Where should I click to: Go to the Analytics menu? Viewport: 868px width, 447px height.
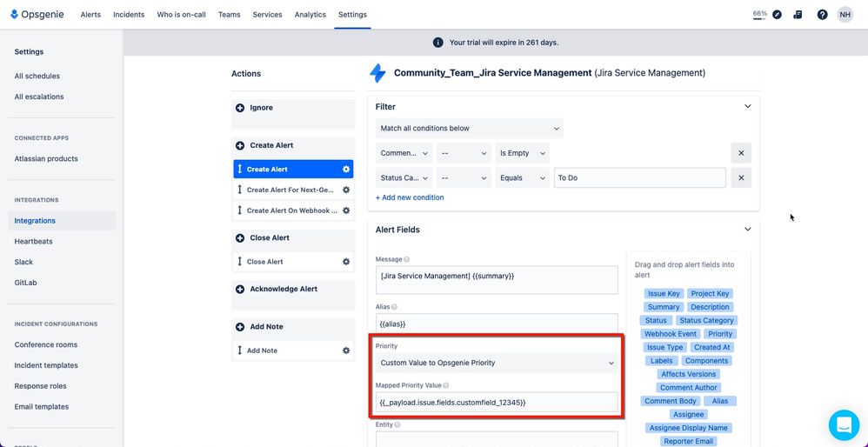[310, 15]
